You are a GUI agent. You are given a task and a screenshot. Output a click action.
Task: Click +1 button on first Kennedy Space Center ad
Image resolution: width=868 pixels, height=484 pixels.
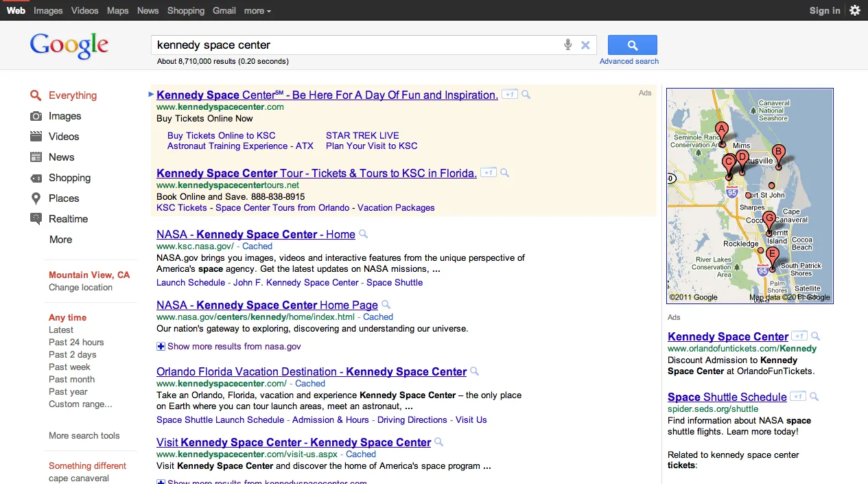tap(509, 95)
